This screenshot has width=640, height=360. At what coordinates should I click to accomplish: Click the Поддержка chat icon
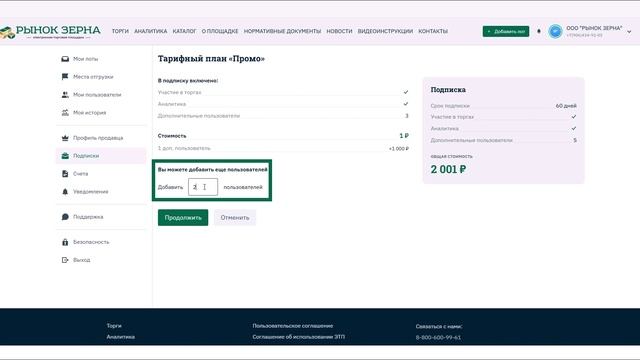click(x=65, y=217)
